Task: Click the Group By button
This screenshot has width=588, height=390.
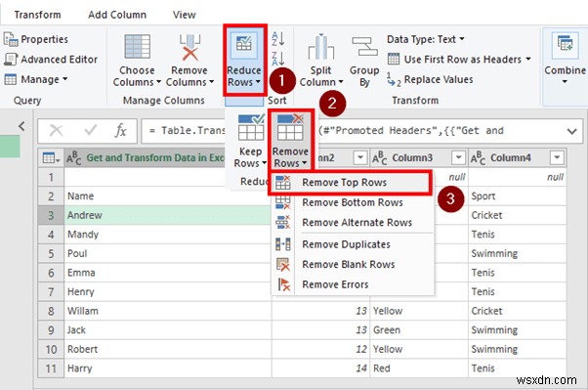Action: [364, 62]
